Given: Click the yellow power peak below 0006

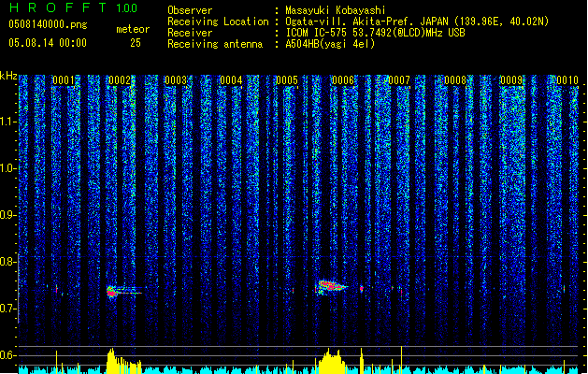Looking at the screenshot, I should 332,361.
